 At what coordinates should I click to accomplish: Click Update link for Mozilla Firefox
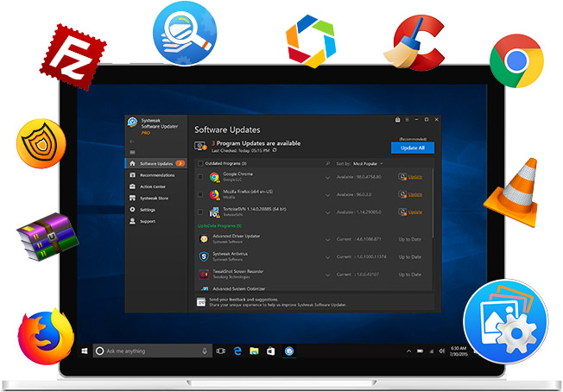click(415, 194)
